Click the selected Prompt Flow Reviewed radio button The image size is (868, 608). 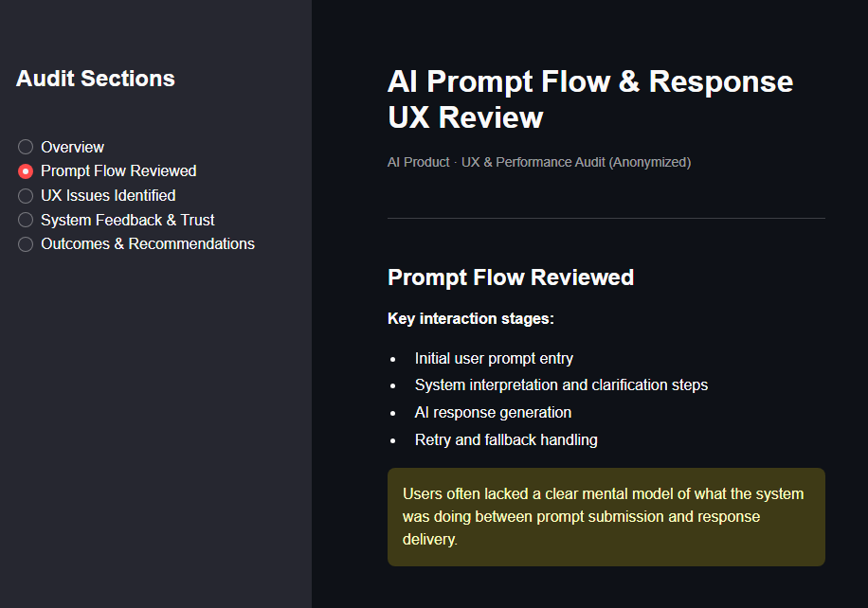[x=26, y=171]
